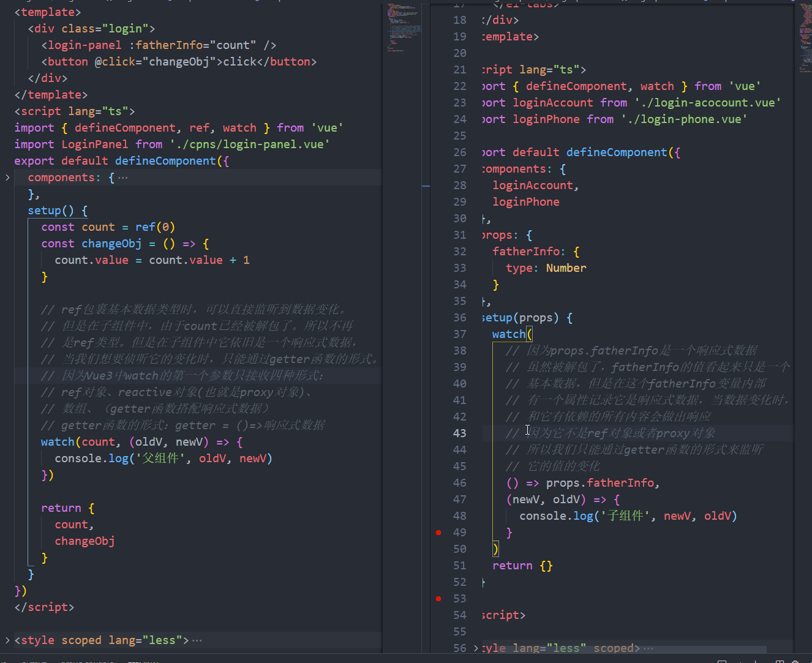The width and height of the screenshot is (812, 663).
Task: Expand the folded style block at line 56
Action: tap(476, 648)
